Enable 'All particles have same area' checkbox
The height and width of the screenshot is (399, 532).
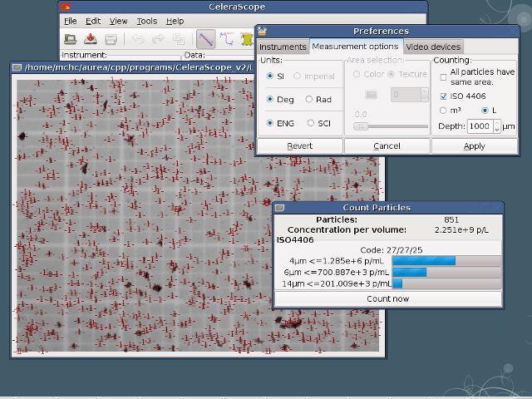443,77
